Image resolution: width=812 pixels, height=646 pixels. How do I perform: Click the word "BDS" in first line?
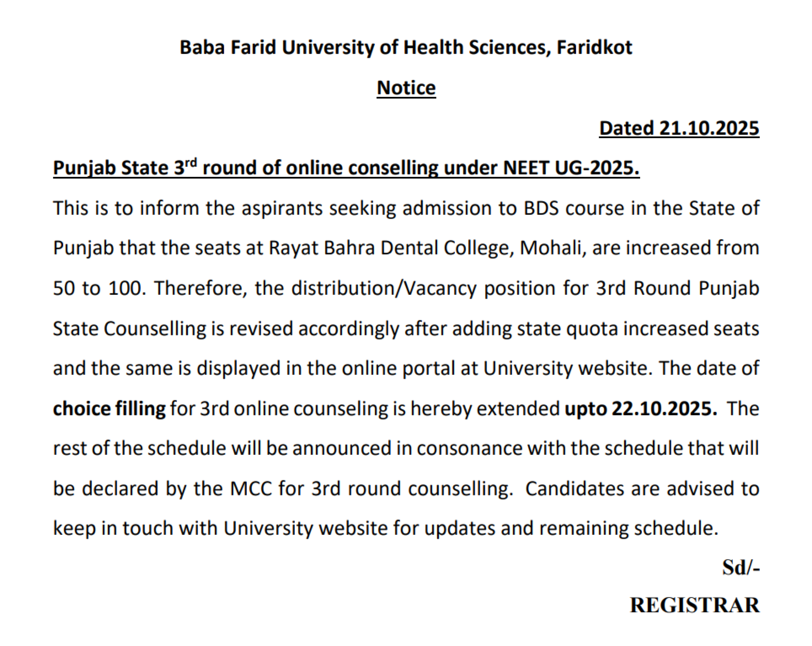[x=541, y=208]
